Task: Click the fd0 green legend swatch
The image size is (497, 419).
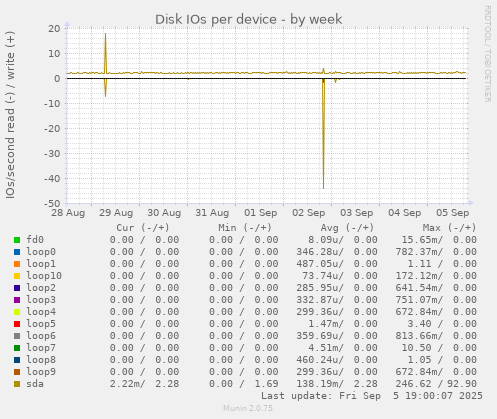Action: [x=17, y=240]
